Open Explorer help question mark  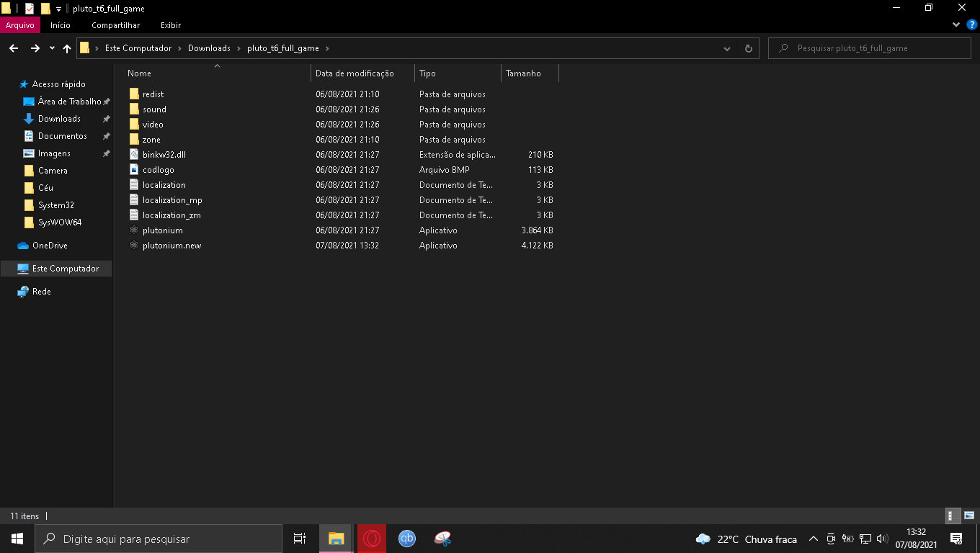[x=971, y=24]
